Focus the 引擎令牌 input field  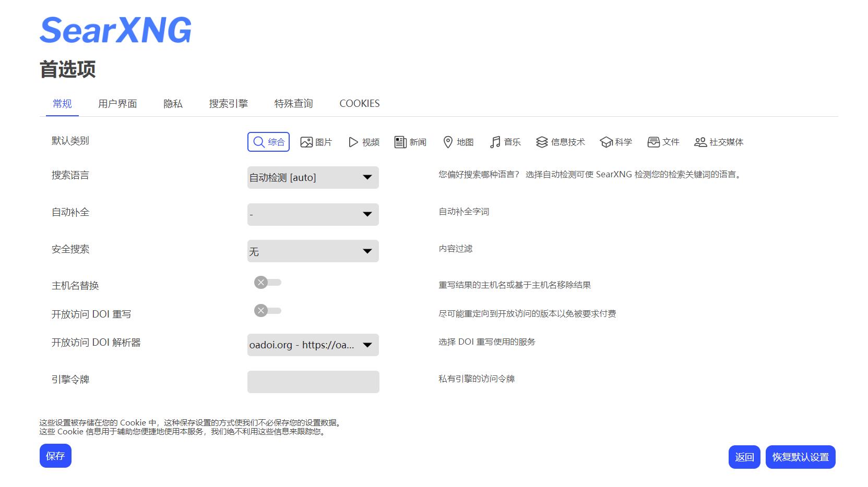point(313,382)
